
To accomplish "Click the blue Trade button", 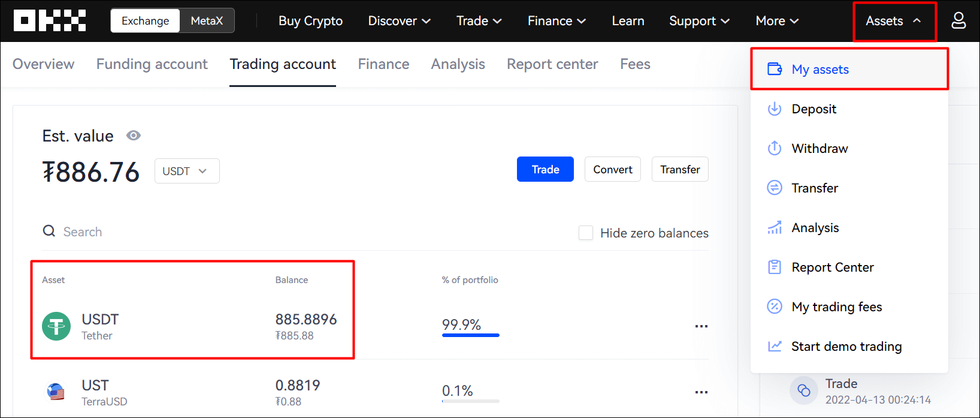I will (545, 169).
